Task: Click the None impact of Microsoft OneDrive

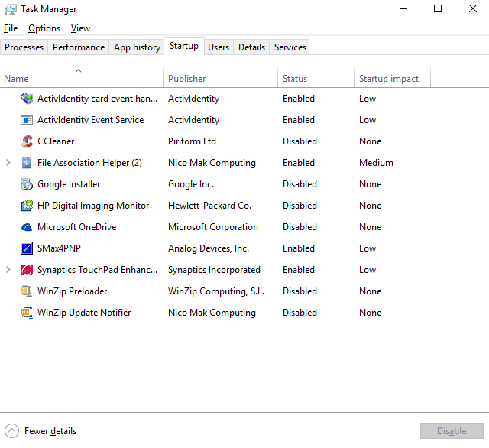Action: 370,227
